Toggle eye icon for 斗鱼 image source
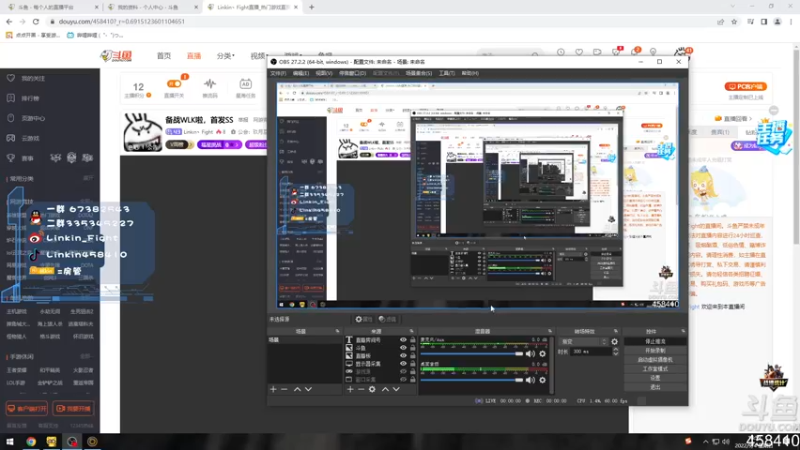Screen dimensions: 800x450 tap(403, 347)
